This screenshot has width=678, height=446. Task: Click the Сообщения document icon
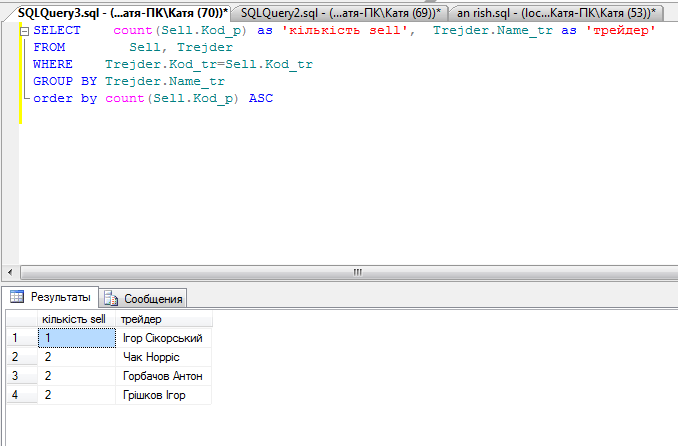pos(111,298)
